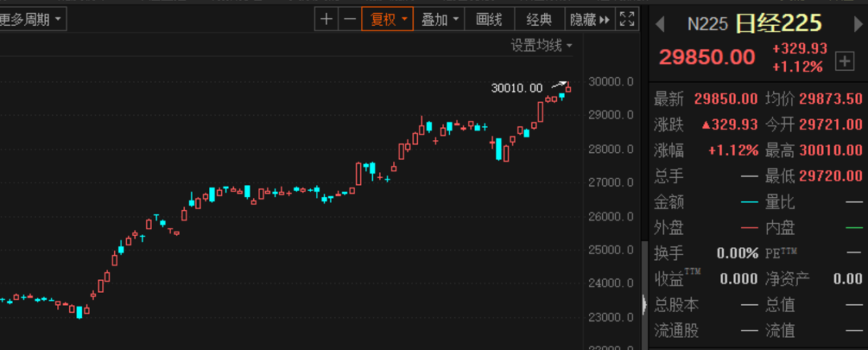Click the 涨跌 ▲329.93 value
This screenshot has height=350, width=868.
tap(730, 125)
